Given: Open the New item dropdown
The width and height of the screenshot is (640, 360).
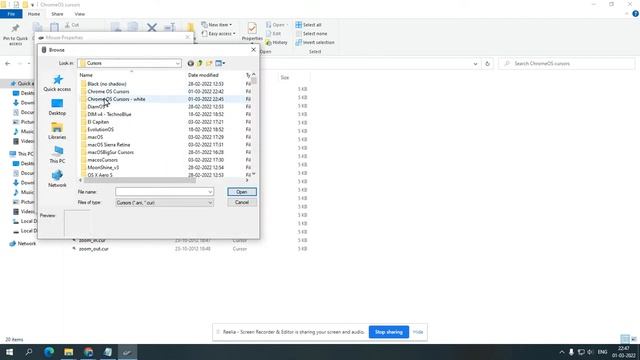Looking at the screenshot, I should click(x=217, y=25).
